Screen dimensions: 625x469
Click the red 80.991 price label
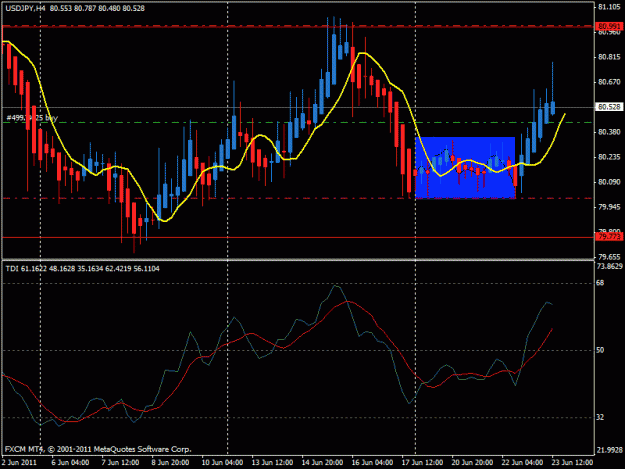pos(609,26)
